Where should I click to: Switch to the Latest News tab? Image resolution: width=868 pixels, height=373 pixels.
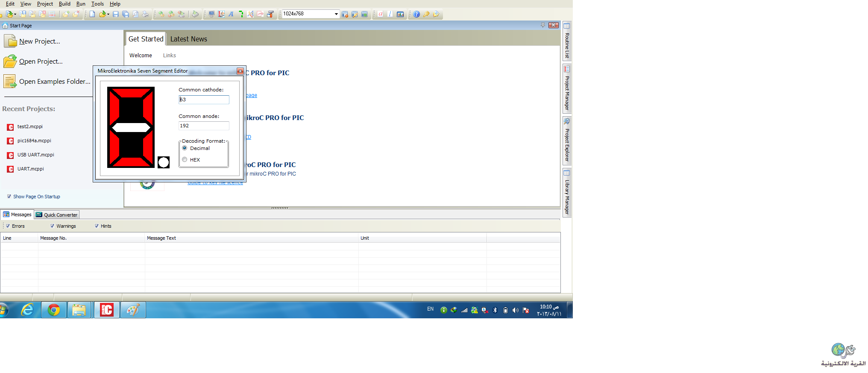[189, 39]
